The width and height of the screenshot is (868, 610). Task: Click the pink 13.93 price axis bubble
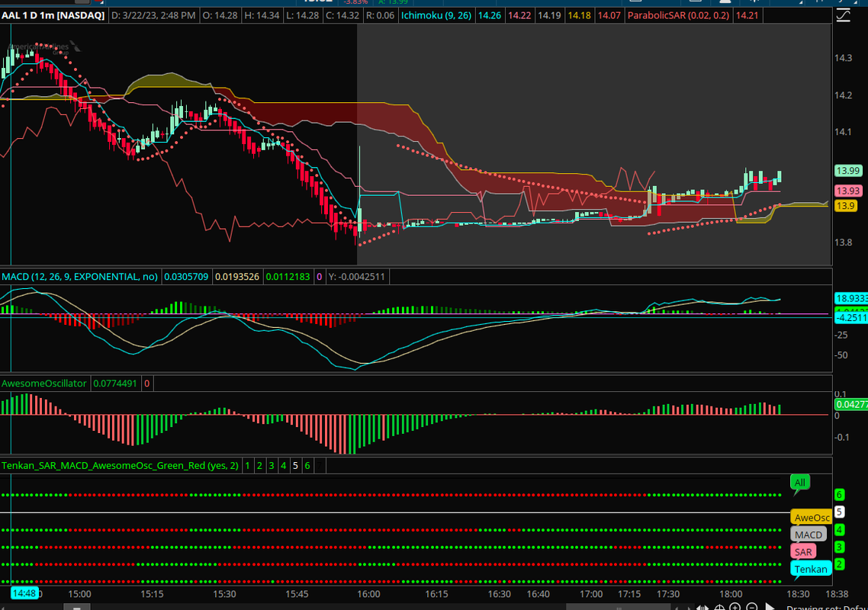click(847, 191)
